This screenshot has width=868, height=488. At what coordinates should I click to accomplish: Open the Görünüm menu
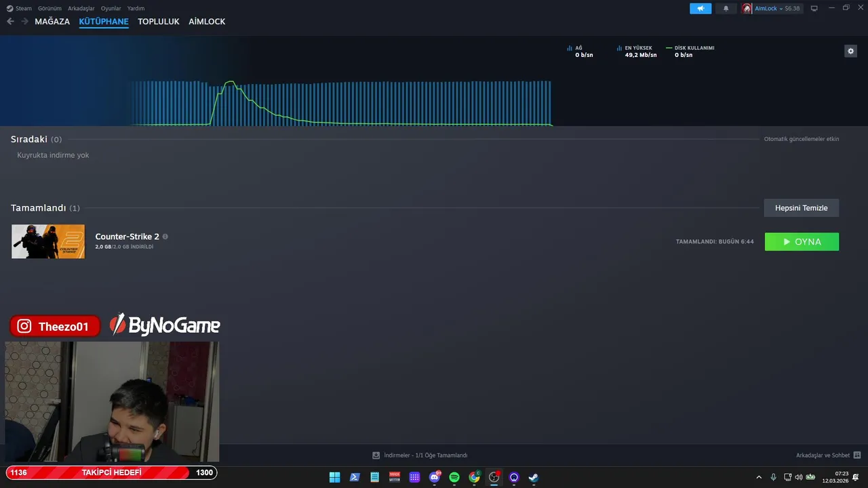(x=50, y=8)
